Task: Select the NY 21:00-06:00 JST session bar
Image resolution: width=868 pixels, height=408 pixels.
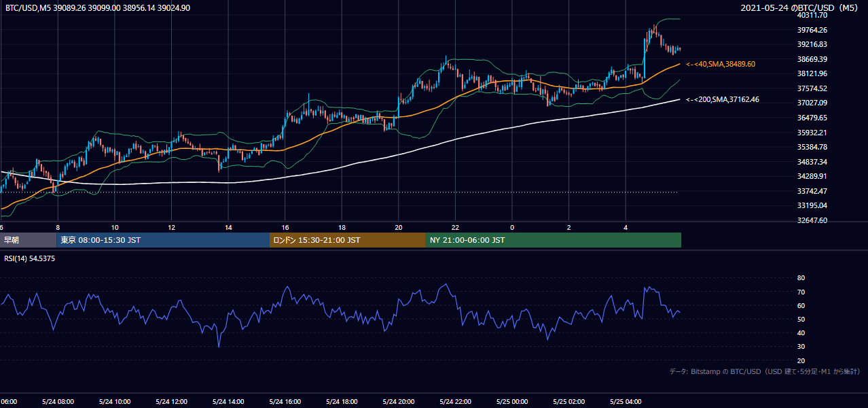Action: click(x=554, y=240)
